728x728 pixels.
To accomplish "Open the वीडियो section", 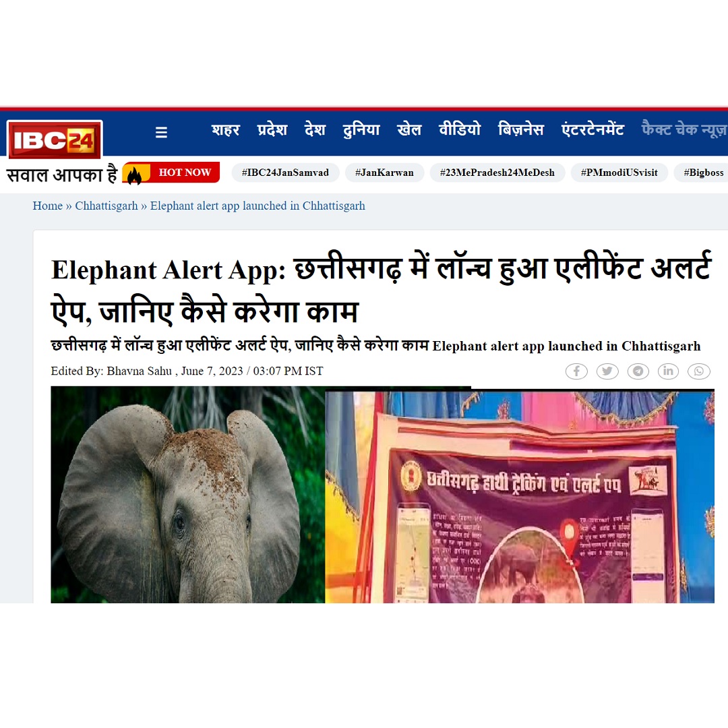I will (x=460, y=129).
